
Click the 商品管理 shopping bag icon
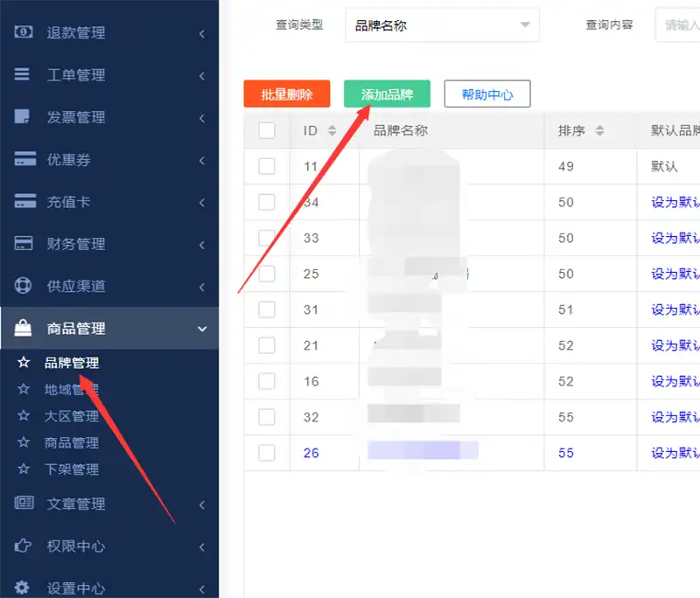click(24, 328)
